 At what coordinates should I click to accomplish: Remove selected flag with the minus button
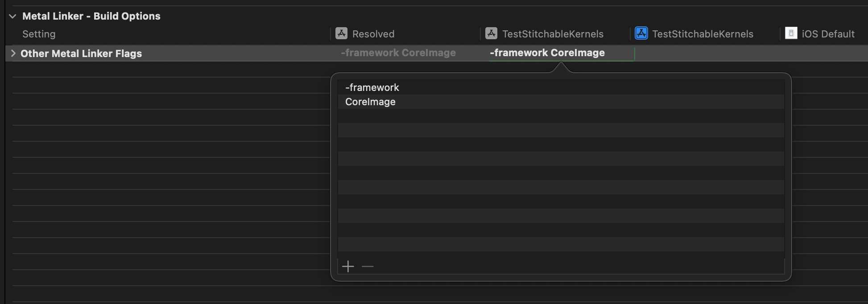click(368, 267)
